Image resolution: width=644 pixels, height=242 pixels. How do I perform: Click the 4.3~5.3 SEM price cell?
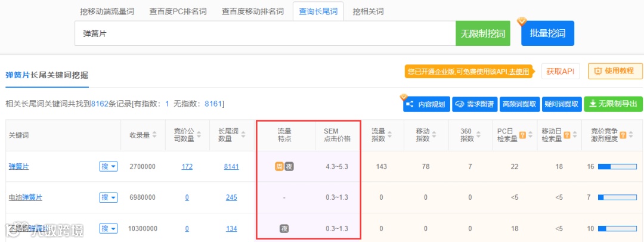pos(337,166)
